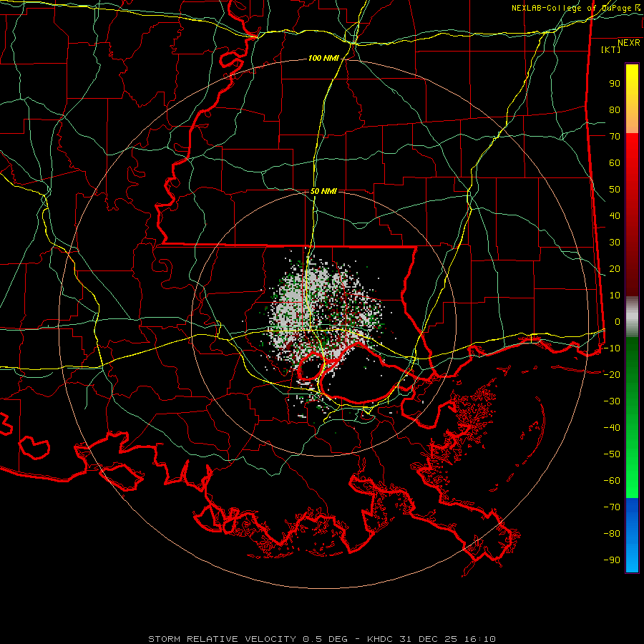This screenshot has height=644, width=644.
Task: Click the 30 value on velocity scale
Action: coord(615,243)
